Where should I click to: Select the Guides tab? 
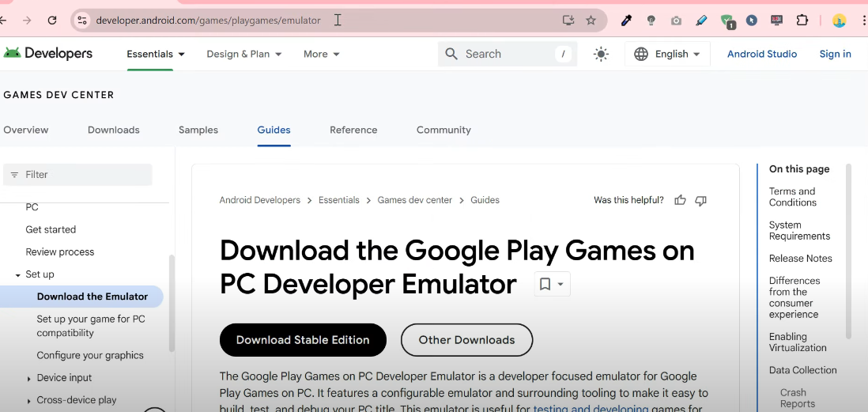coord(274,130)
